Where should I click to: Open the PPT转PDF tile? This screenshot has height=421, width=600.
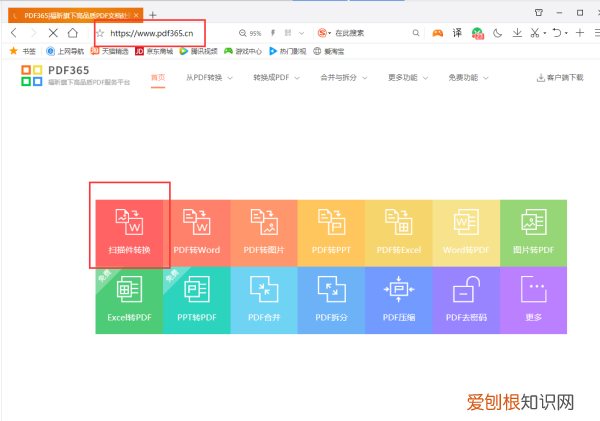(x=197, y=300)
